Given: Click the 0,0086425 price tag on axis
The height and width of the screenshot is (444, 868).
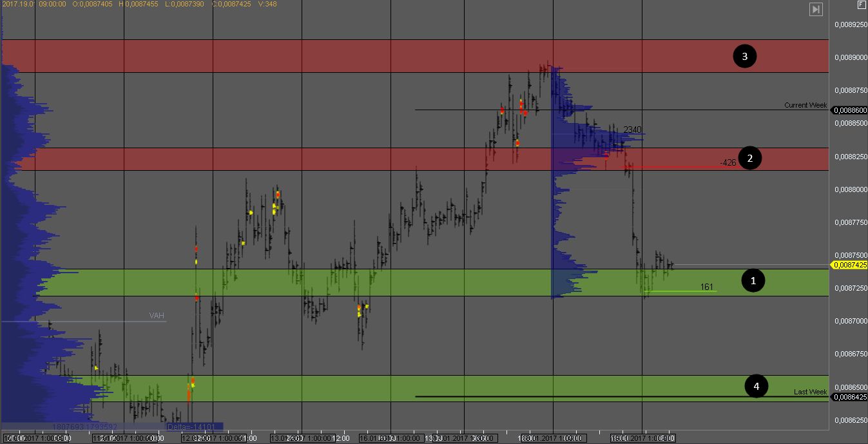Looking at the screenshot, I should 849,397.
